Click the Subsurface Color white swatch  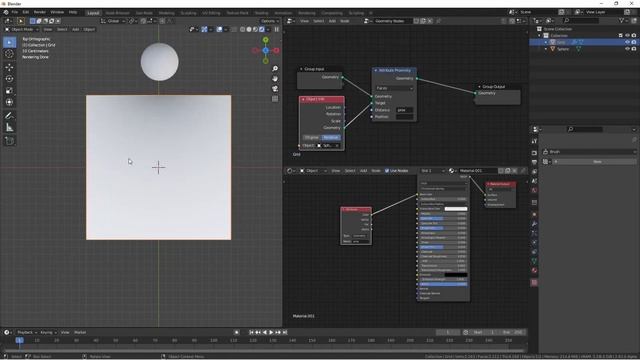pos(456,209)
